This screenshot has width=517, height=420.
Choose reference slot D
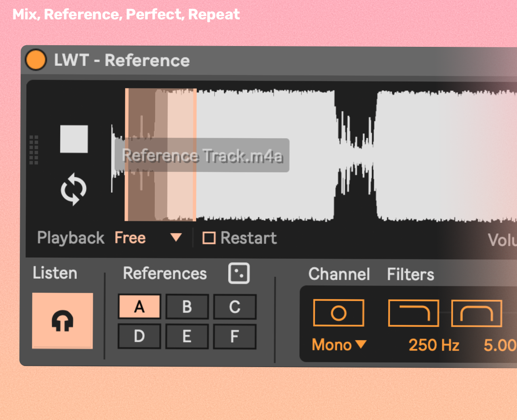(139, 336)
